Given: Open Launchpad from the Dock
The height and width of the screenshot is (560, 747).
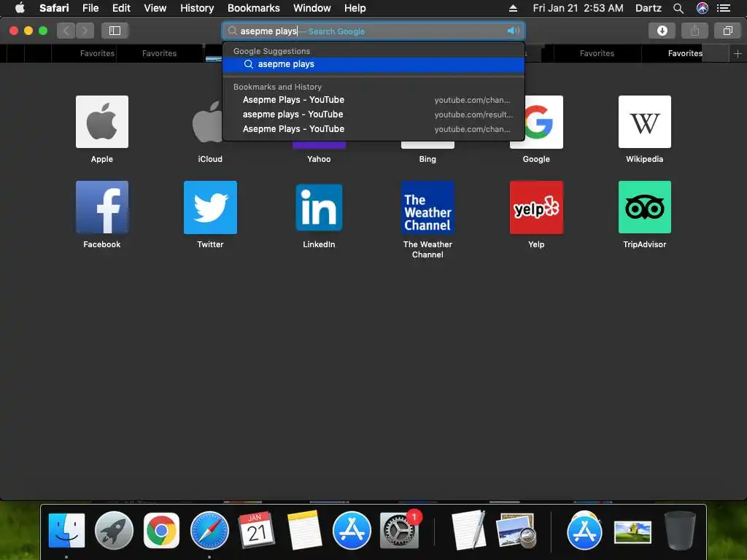Looking at the screenshot, I should point(114,531).
